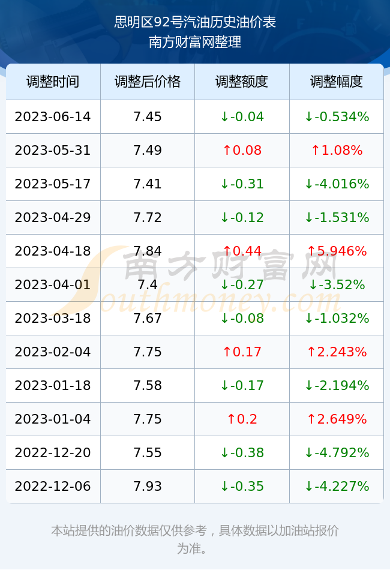Select the 2023-04-01 date cell

[53, 284]
